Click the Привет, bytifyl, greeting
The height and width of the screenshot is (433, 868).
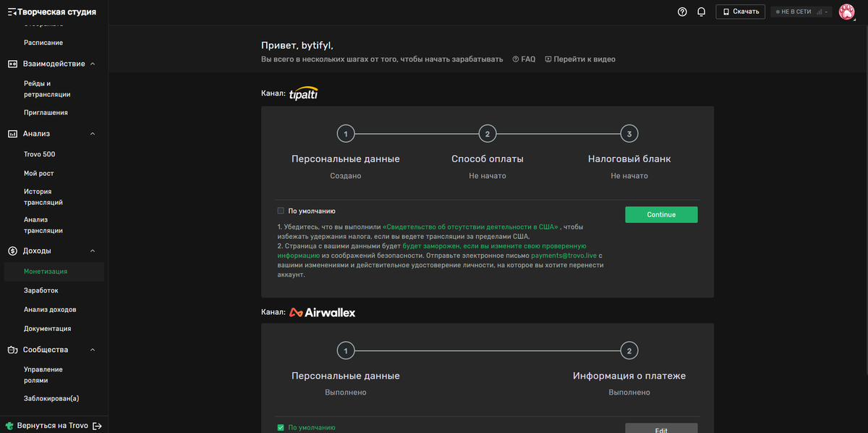pyautogui.click(x=297, y=45)
